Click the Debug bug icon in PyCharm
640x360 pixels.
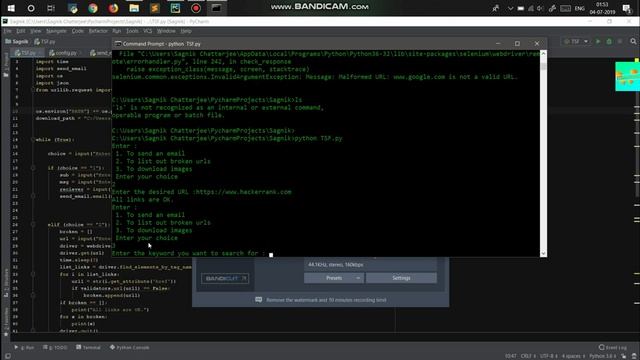pyautogui.click(x=609, y=42)
